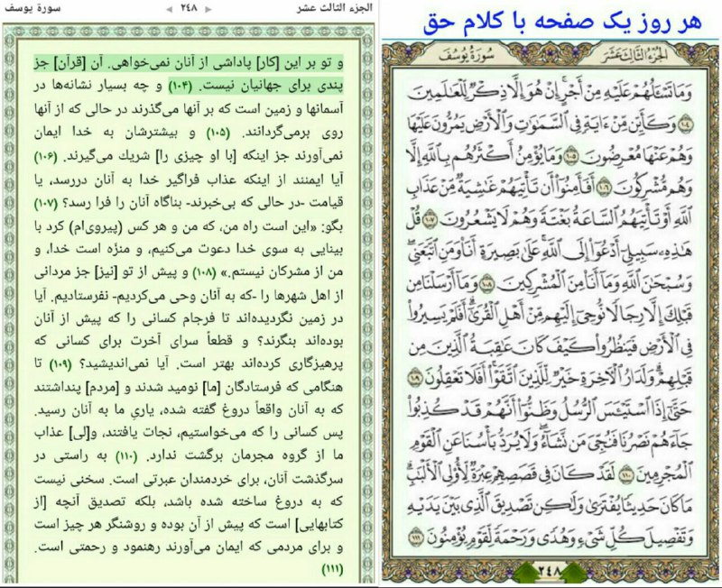The width and height of the screenshot is (722, 588).
Task: Click the line starting 'بگو: «این است راه من'
Action: click(x=189, y=227)
